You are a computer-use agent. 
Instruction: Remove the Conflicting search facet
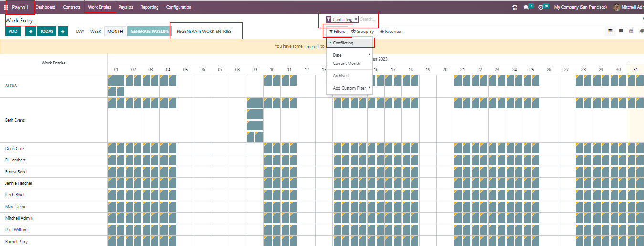pos(356,19)
